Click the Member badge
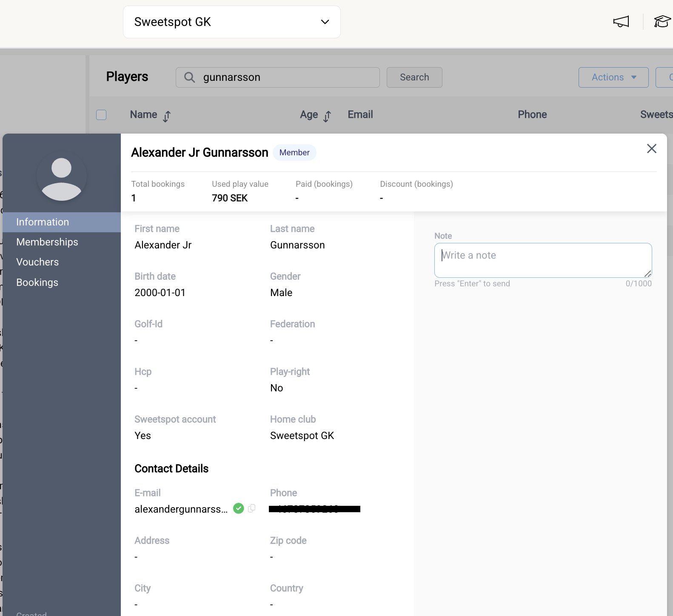This screenshot has width=673, height=616. pyautogui.click(x=294, y=153)
